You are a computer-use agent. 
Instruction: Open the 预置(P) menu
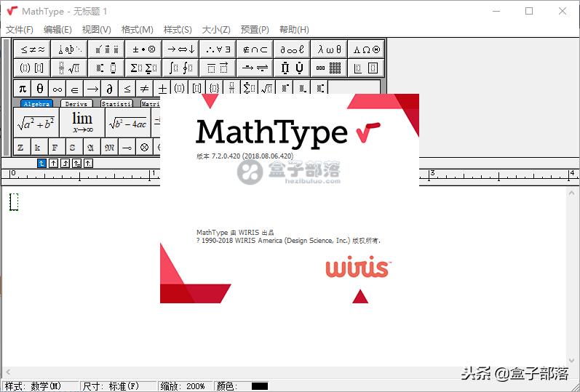255,30
